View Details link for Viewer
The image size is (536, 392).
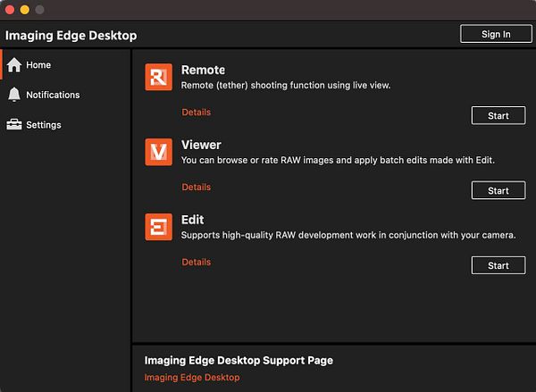[x=196, y=188]
